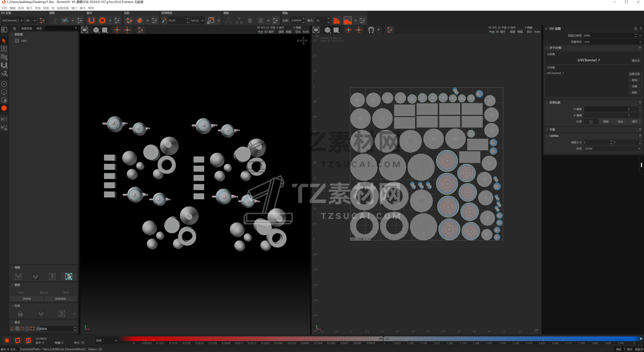Click the distortion color gradient bar

(x=379, y=339)
